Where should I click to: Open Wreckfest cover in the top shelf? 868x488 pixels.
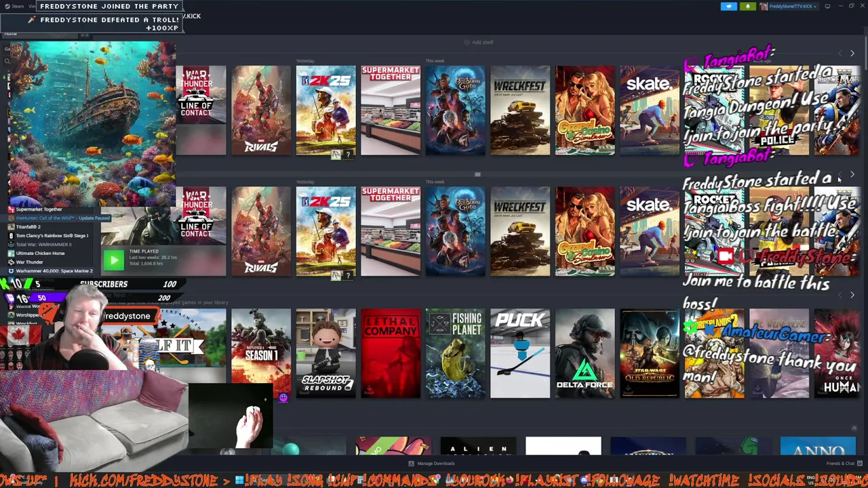(520, 110)
